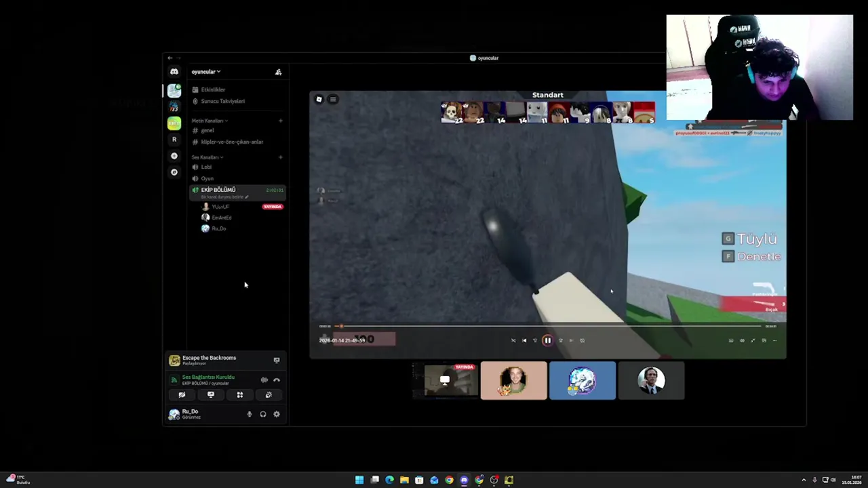Open the explore servers compass icon
This screenshot has height=488, width=868.
click(x=174, y=172)
